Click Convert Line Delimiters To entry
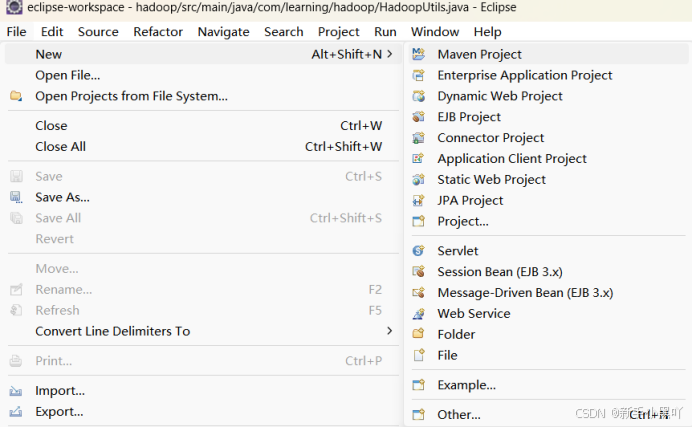The height and width of the screenshot is (427, 692). [x=202, y=331]
